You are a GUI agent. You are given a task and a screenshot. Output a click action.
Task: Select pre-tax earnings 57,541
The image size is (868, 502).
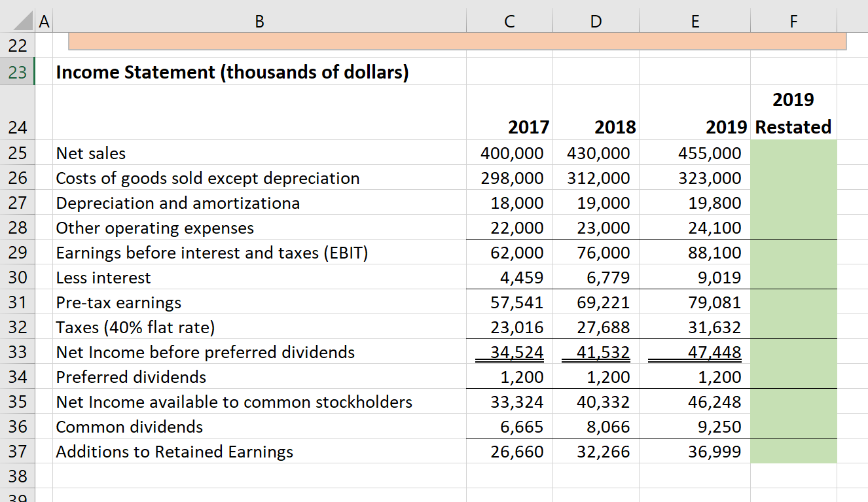pos(517,302)
